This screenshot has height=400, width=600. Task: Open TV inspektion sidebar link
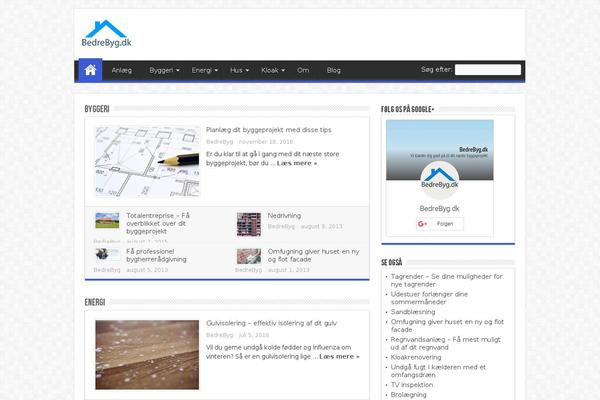click(x=412, y=385)
